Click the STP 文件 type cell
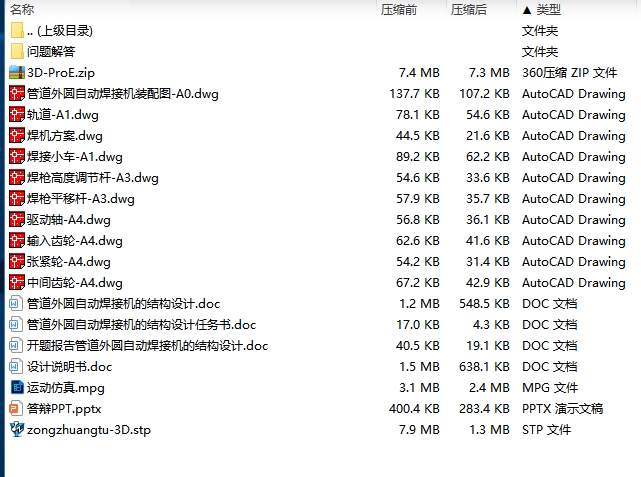 [x=546, y=430]
